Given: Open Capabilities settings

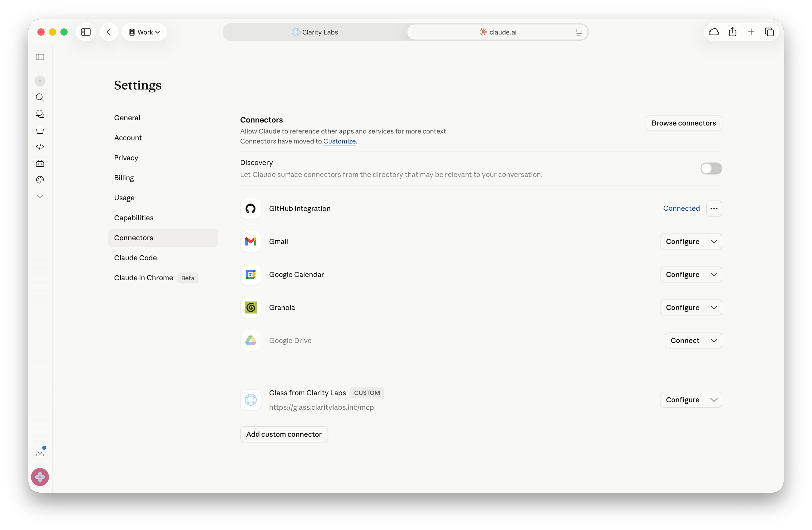Looking at the screenshot, I should (163, 218).
